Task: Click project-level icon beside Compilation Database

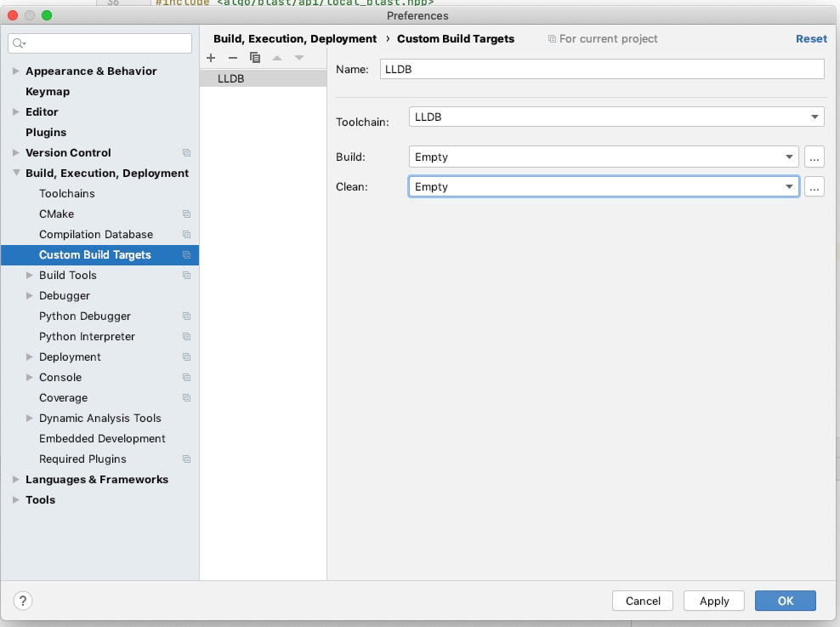Action: (186, 234)
